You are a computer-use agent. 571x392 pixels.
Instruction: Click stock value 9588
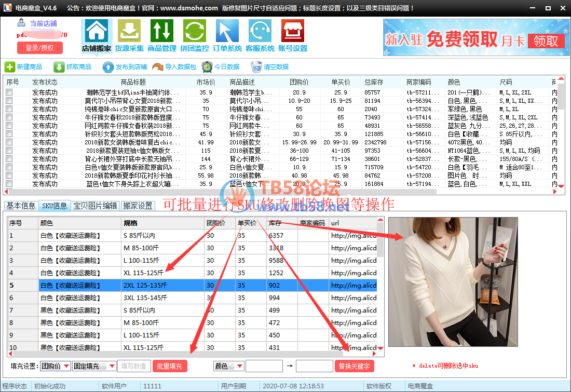tap(276, 261)
